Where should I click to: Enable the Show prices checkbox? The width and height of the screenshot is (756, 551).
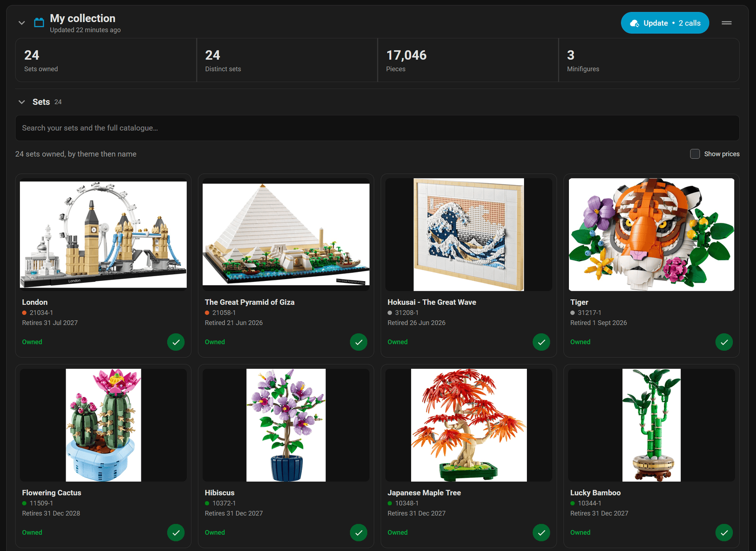[x=695, y=154]
